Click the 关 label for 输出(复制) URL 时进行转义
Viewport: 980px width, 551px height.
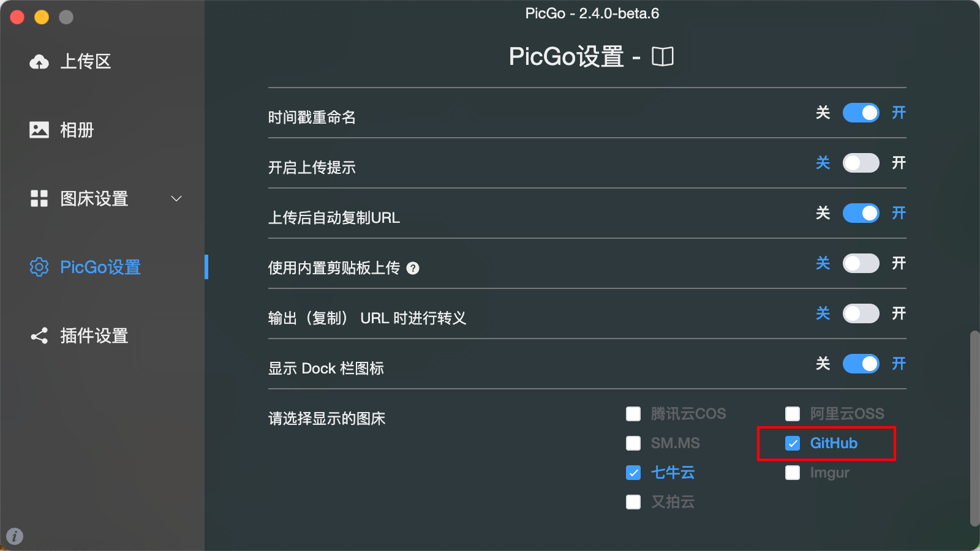(823, 313)
